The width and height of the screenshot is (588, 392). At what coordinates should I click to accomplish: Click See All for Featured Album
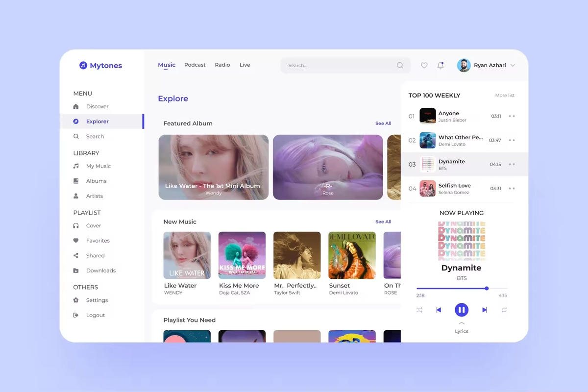pos(383,123)
